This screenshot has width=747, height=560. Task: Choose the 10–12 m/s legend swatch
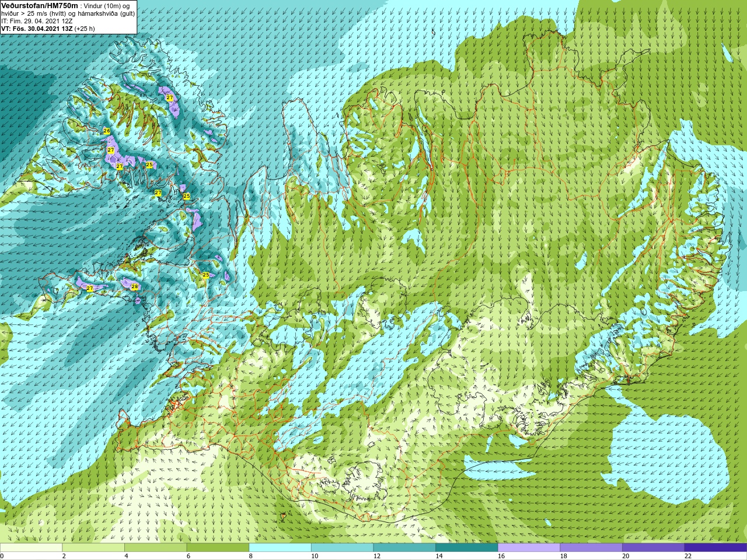(342, 548)
